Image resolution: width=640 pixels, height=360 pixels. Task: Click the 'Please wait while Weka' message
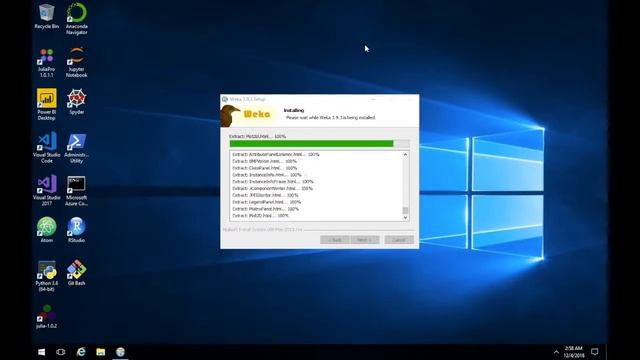point(331,118)
